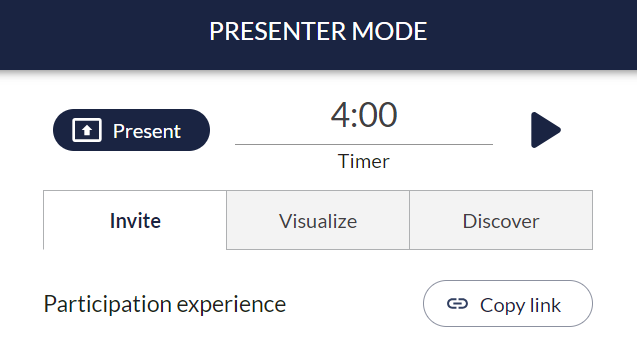Click the screen-share icon in Present button
The image size is (637, 361).
point(87,130)
